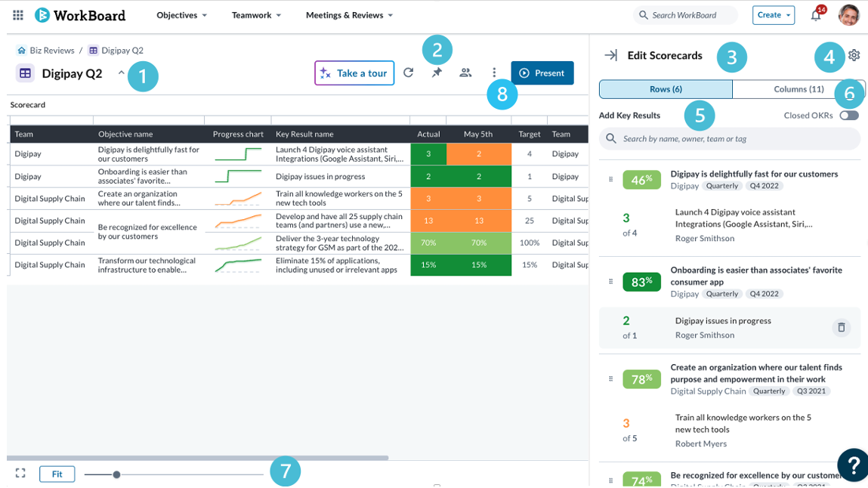The height and width of the screenshot is (488, 868).
Task: Open the share with people icon
Action: click(465, 73)
